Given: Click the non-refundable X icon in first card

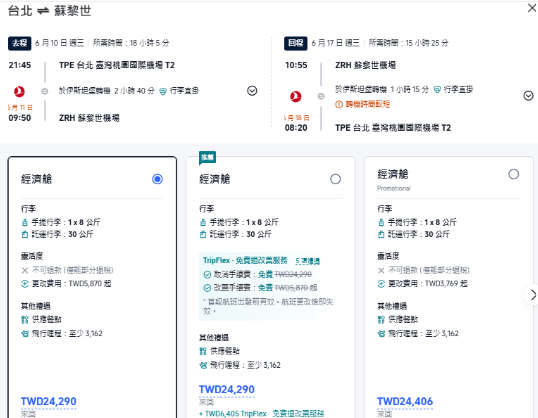Looking at the screenshot, I should (25, 270).
